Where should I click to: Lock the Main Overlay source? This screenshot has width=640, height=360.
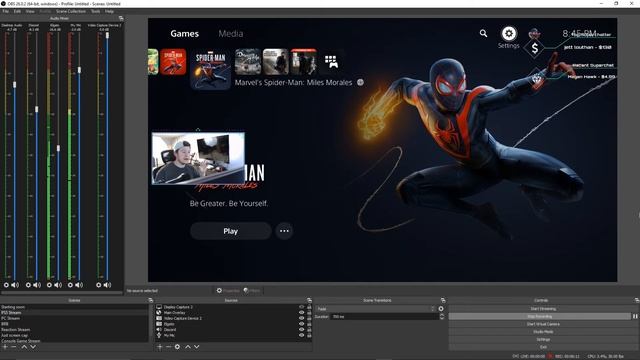pyautogui.click(x=309, y=313)
